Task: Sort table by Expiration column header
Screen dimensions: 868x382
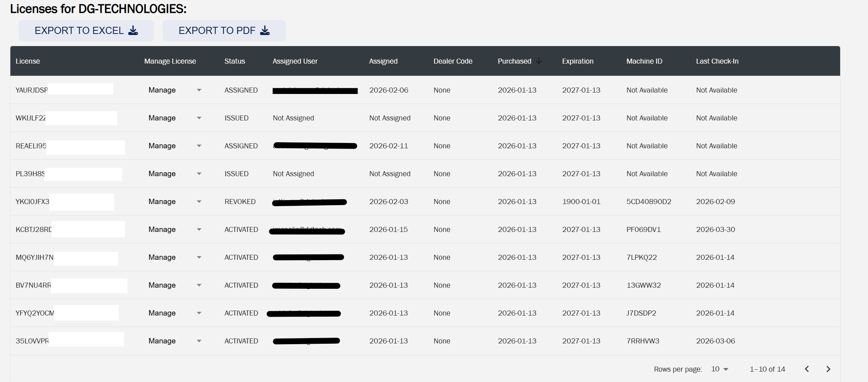Action: (x=577, y=61)
